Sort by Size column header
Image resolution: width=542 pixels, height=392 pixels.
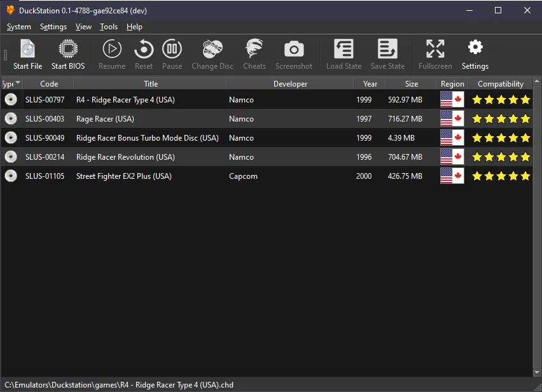pos(411,83)
